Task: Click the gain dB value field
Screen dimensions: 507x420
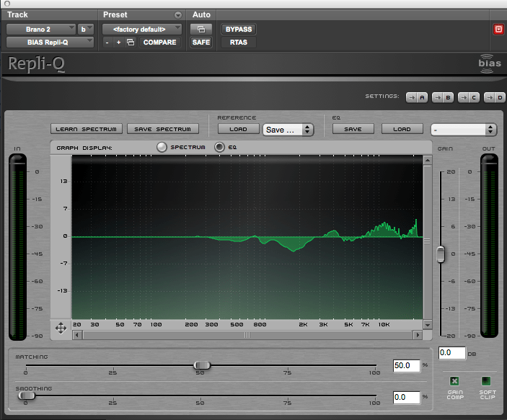Action: [452, 353]
